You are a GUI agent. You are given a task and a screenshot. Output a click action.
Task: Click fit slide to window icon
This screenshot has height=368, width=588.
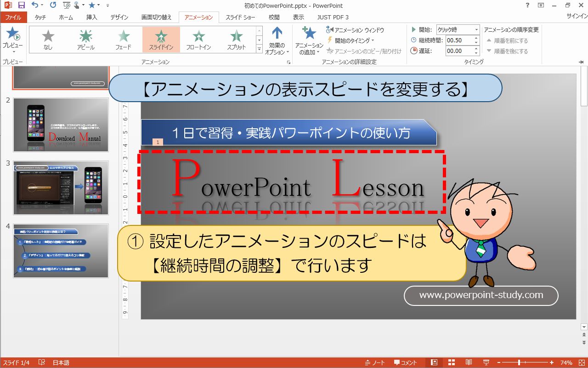click(x=582, y=362)
